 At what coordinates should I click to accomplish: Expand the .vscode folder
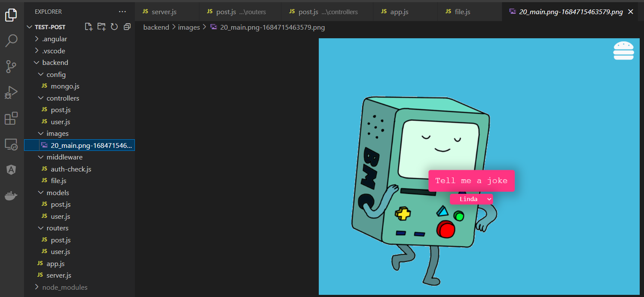(37, 51)
